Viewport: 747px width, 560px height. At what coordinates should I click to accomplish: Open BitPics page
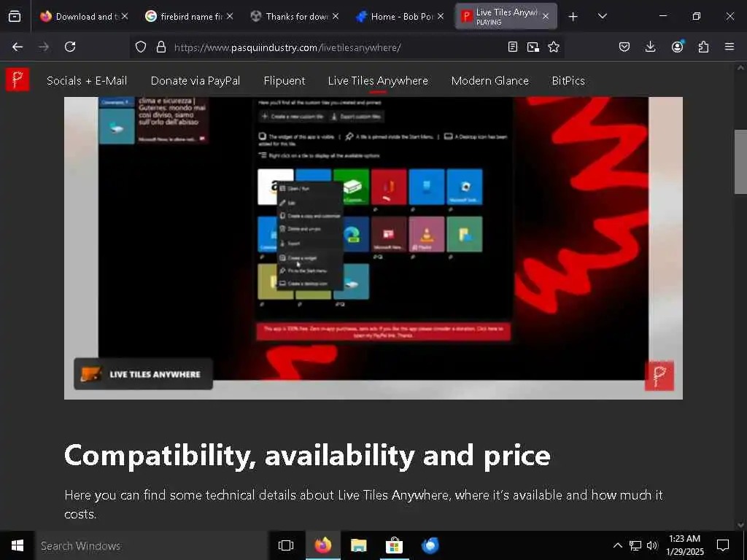coord(568,81)
